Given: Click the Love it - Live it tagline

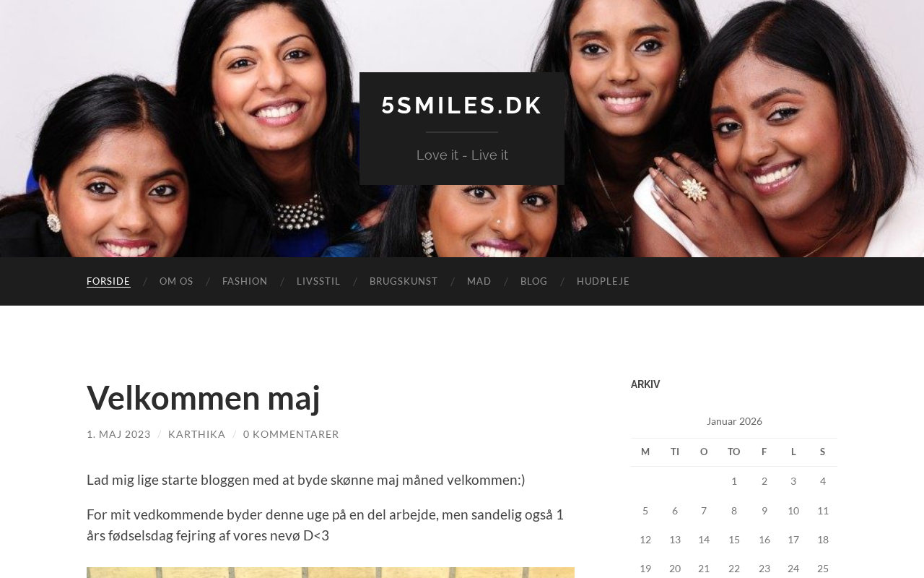Looking at the screenshot, I should 462,155.
